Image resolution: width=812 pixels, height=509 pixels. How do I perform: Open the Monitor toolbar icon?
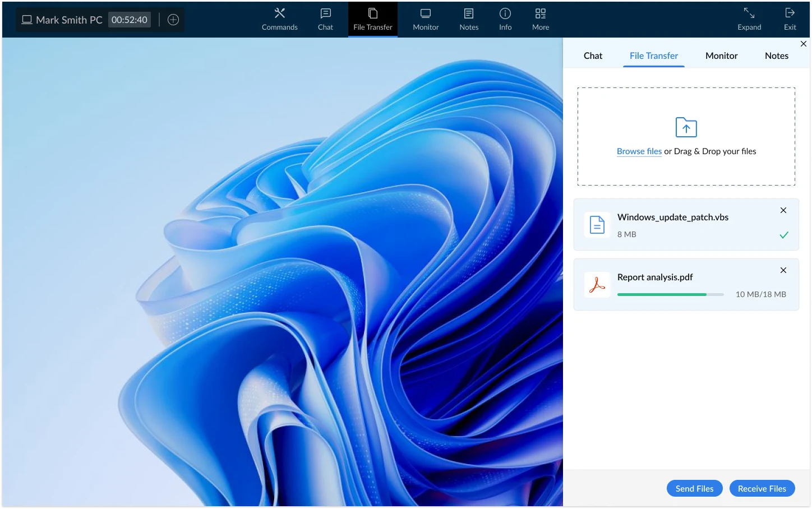426,19
